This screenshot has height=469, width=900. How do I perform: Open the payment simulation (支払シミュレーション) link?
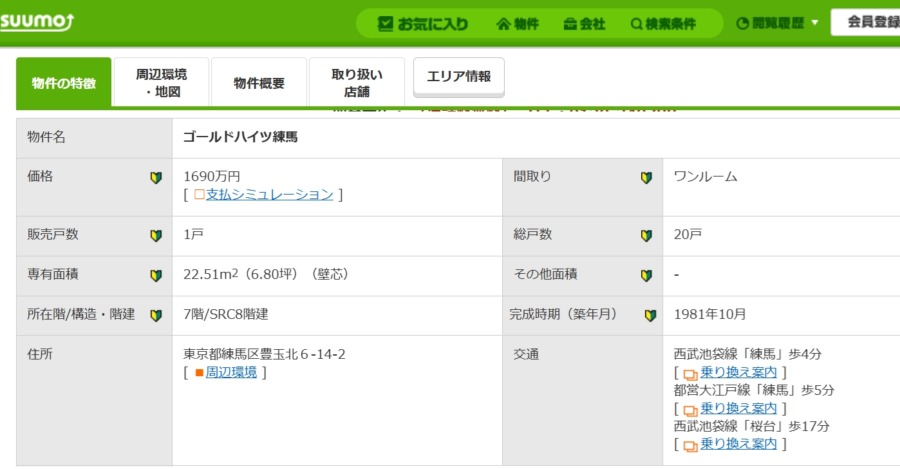click(x=269, y=194)
